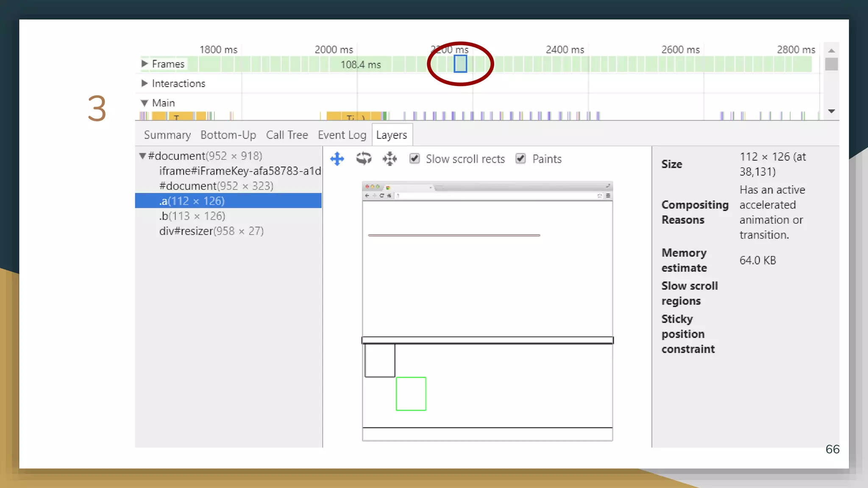Image resolution: width=868 pixels, height=488 pixels.
Task: Switch to the Bottom-Up tab
Action: pyautogui.click(x=228, y=135)
